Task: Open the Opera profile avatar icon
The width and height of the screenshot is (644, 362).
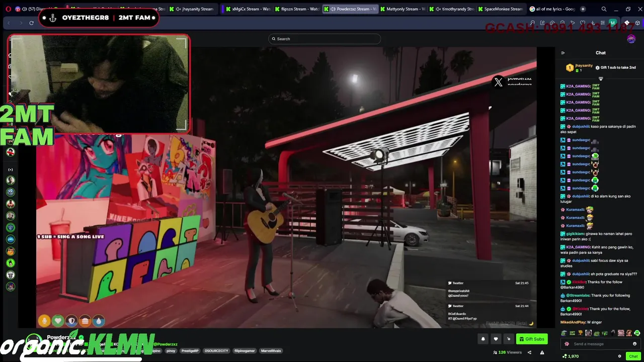Action: [x=612, y=23]
